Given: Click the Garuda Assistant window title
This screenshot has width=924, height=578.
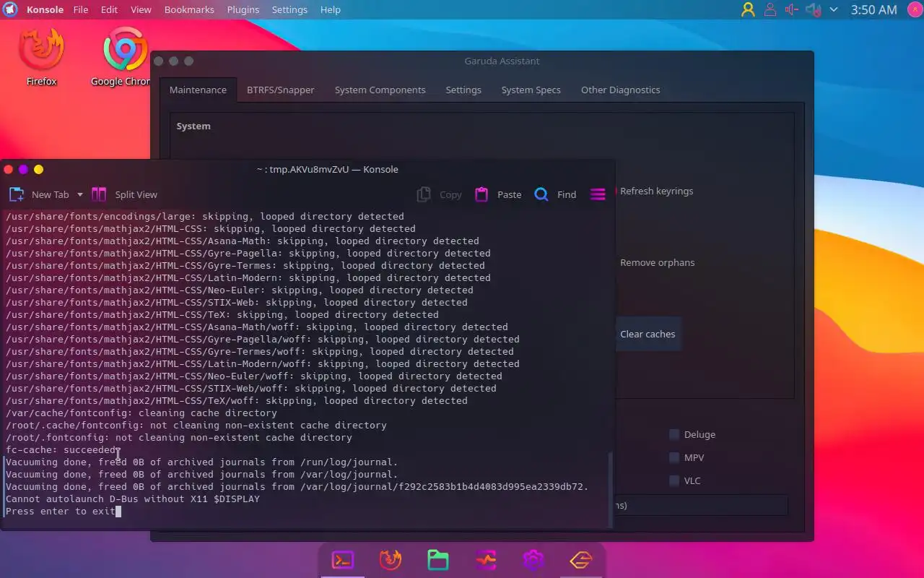Looking at the screenshot, I should (502, 61).
